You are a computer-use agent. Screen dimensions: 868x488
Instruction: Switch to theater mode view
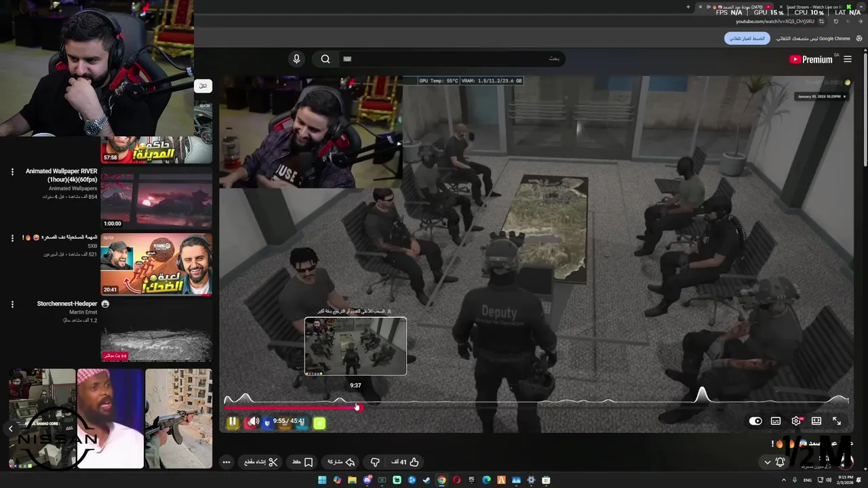click(x=816, y=421)
